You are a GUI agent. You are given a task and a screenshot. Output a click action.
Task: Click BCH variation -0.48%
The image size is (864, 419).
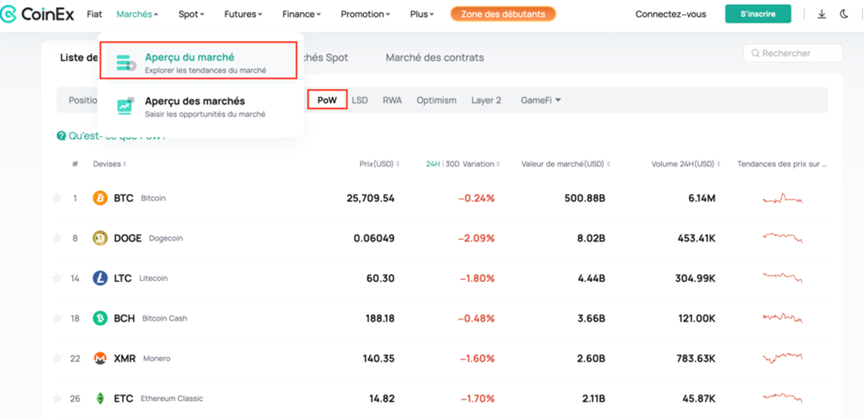tap(477, 318)
